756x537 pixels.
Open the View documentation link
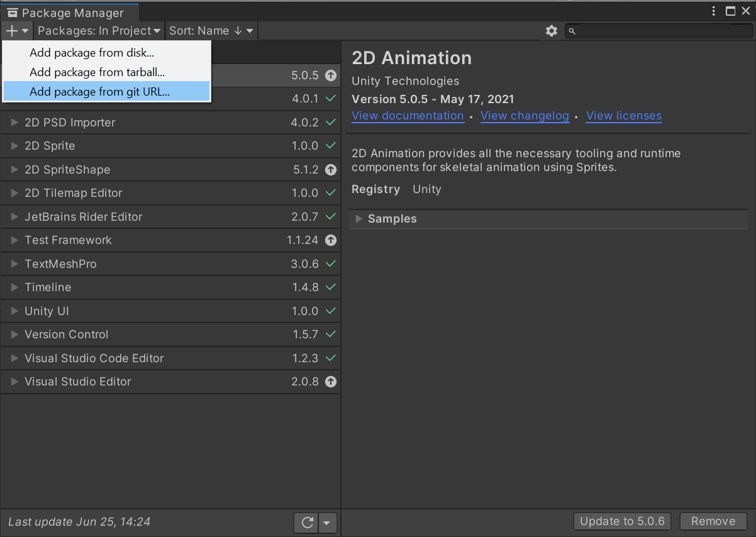point(408,116)
